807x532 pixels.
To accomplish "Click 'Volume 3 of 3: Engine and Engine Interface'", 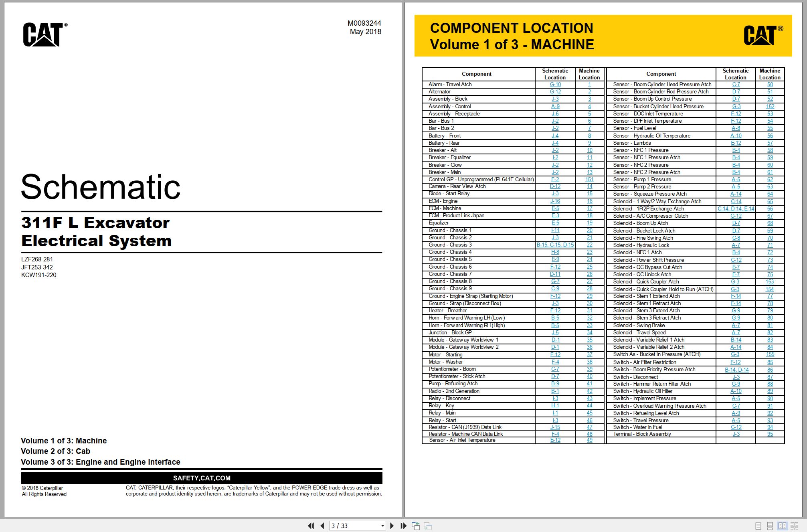I will [x=101, y=462].
